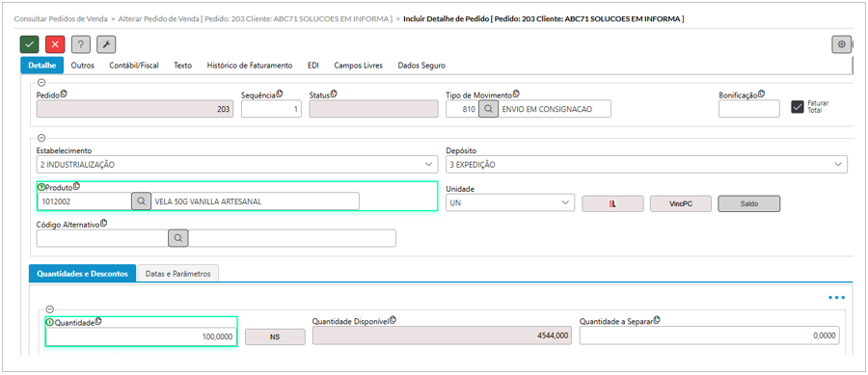Screen dimensions: 868x375
Task: Switch to the Outros tab
Action: [x=83, y=66]
